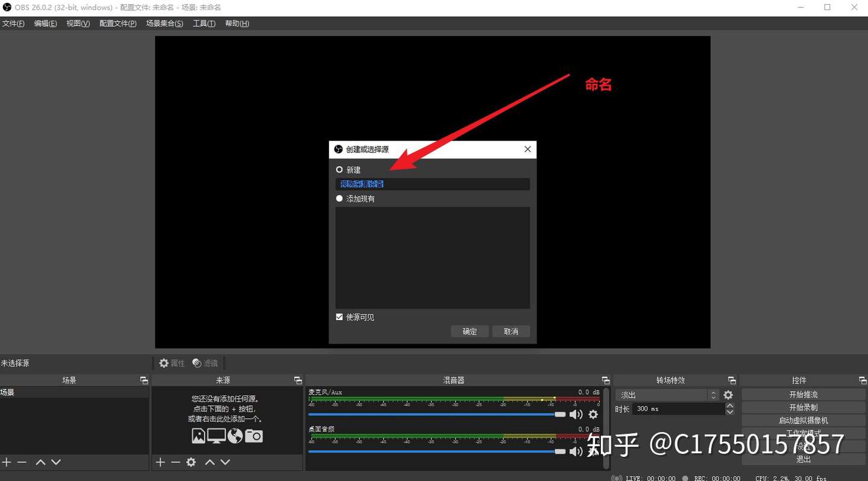Open the 文件 menu

point(13,24)
